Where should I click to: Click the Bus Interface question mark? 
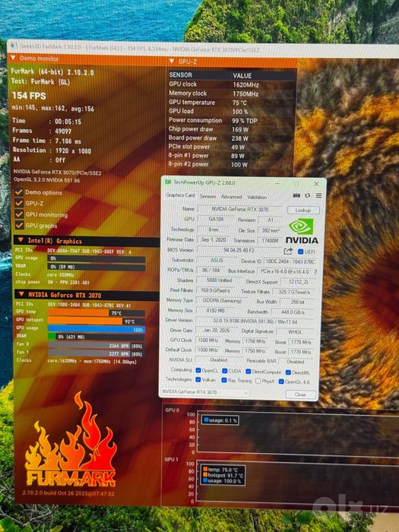pos(315,272)
